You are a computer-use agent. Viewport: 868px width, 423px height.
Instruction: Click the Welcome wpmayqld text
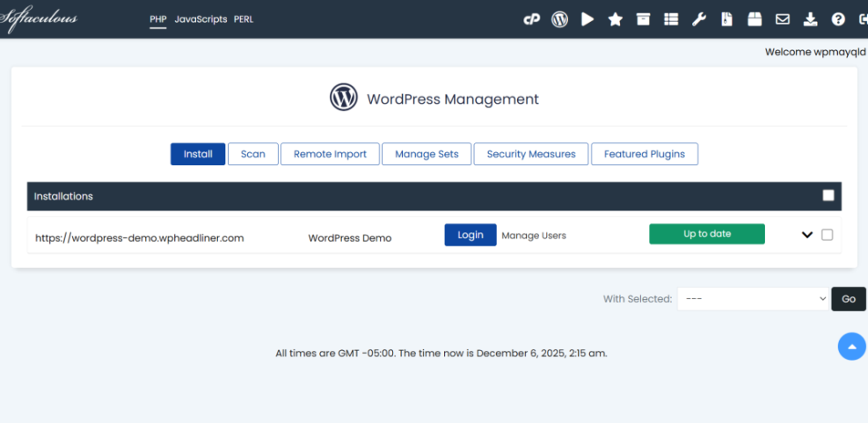[815, 52]
